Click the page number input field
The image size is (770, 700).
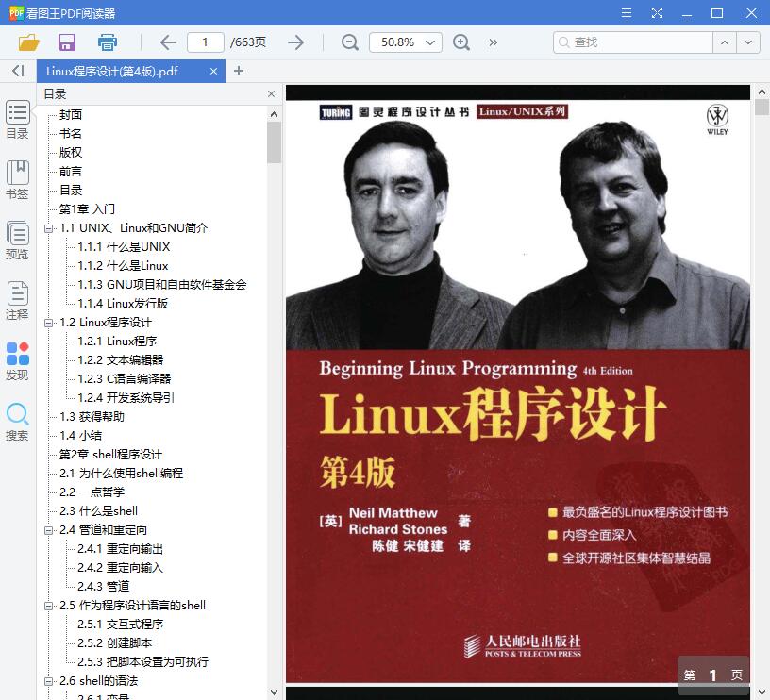point(206,42)
